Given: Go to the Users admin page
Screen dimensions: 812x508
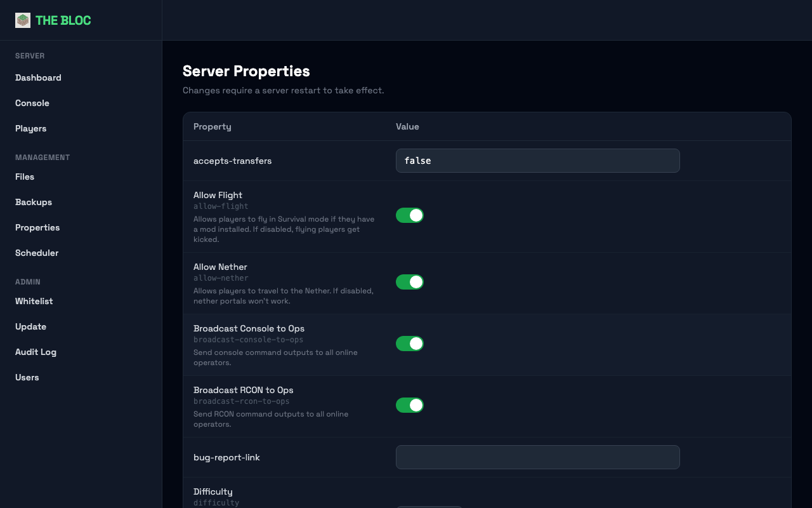Looking at the screenshot, I should click(x=27, y=377).
